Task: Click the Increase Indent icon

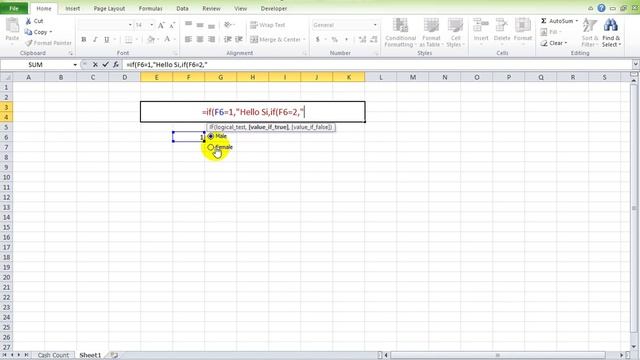Action: point(239,40)
